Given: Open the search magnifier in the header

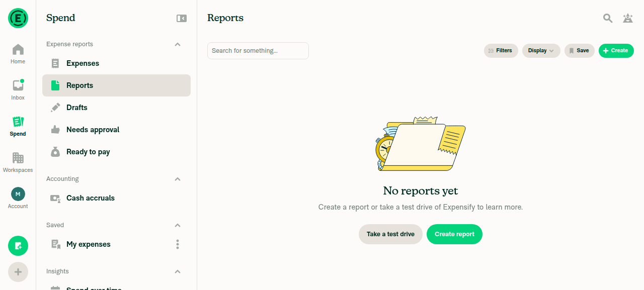Looking at the screenshot, I should coord(608,18).
